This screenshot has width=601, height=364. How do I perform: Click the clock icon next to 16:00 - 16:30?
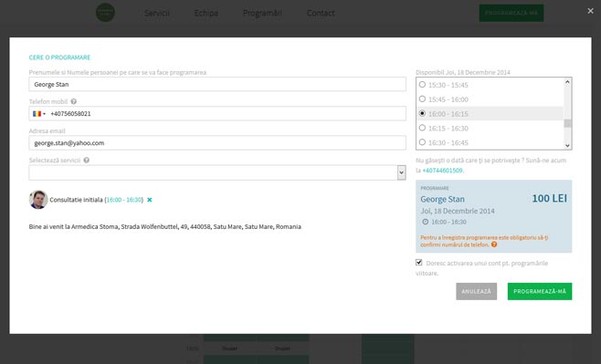(425, 222)
